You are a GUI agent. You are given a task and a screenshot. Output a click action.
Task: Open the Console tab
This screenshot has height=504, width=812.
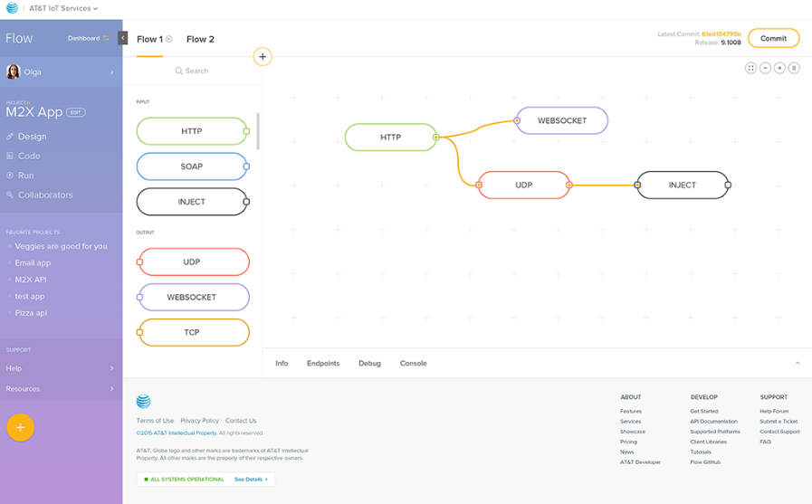(x=414, y=363)
